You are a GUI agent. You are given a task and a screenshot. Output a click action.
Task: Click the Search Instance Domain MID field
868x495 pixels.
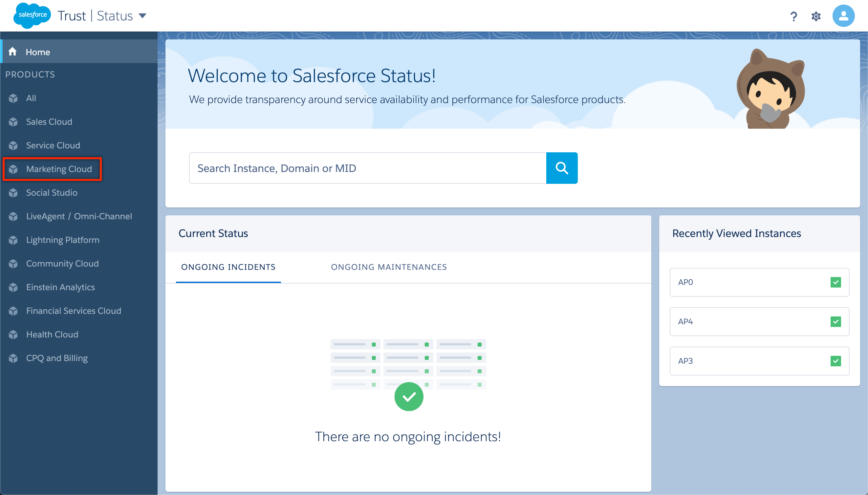367,168
